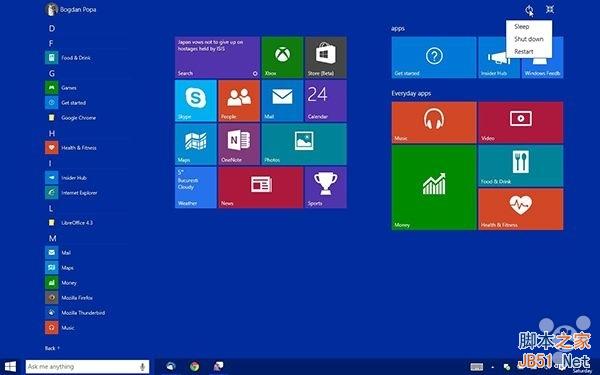Open the Maps live tile
This screenshot has width=600, height=375.
point(196,144)
